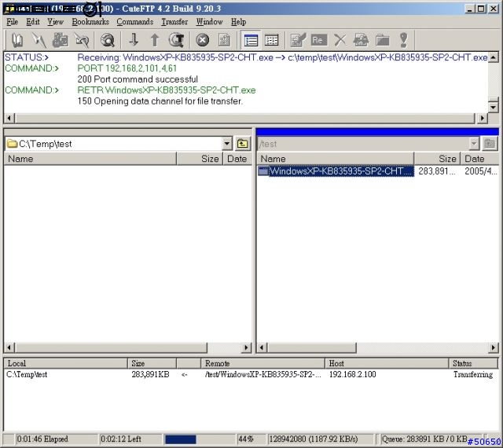This screenshot has height=448, width=503.
Task: Click the Local queue column header
Action: click(x=65, y=363)
